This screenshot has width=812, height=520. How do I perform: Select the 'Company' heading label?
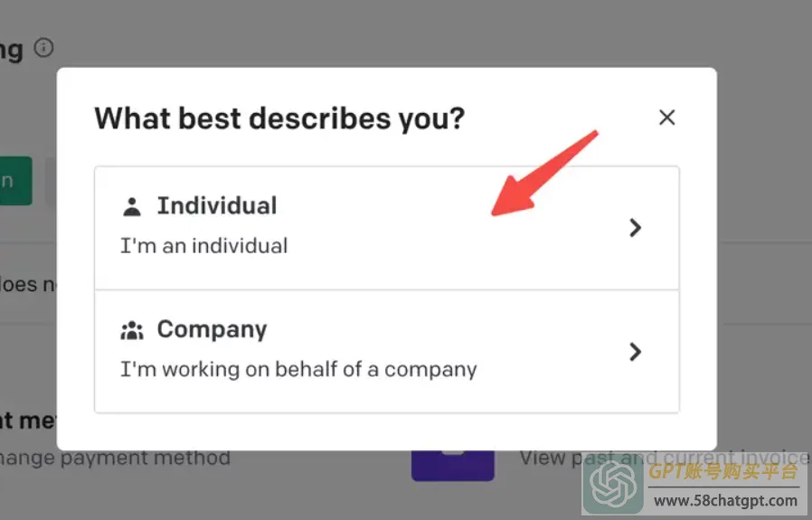[212, 330]
